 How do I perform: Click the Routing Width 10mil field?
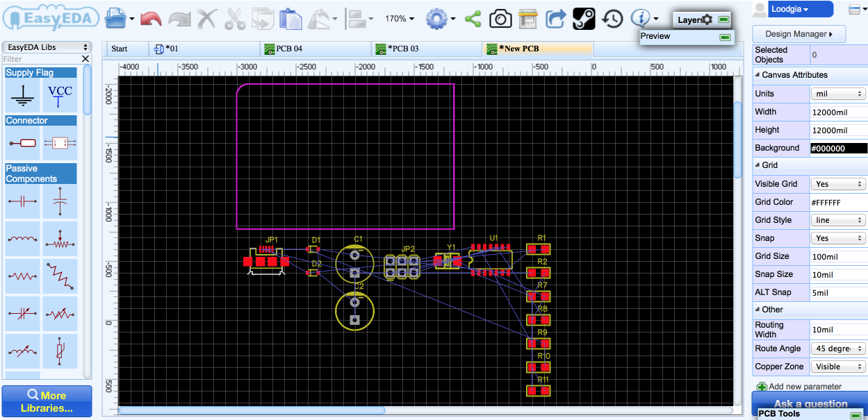[x=839, y=330]
